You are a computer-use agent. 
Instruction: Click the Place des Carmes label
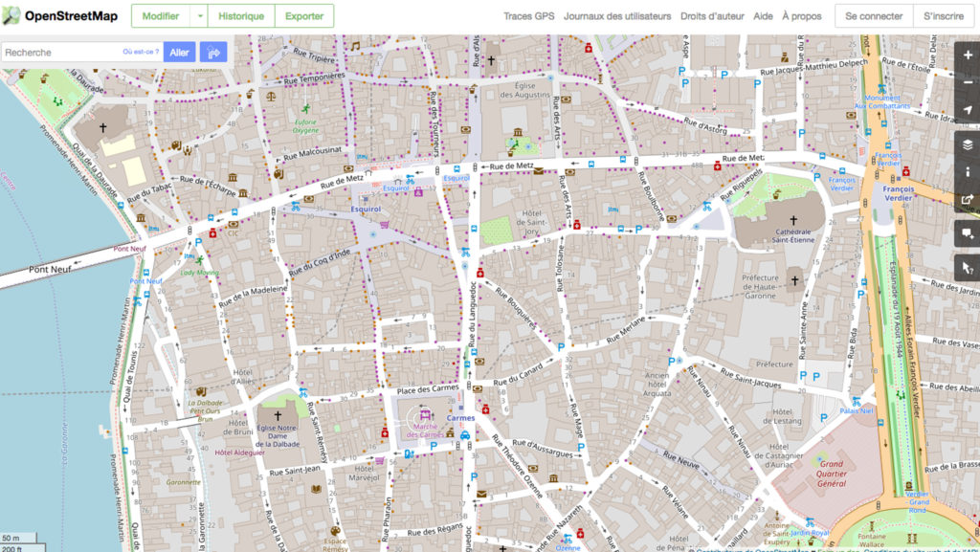[x=428, y=389]
